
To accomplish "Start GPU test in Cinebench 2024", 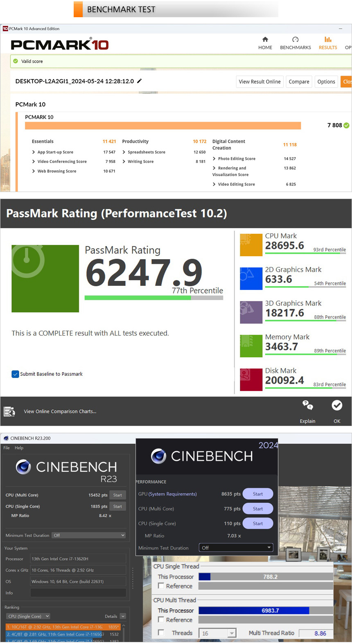I will click(x=258, y=494).
